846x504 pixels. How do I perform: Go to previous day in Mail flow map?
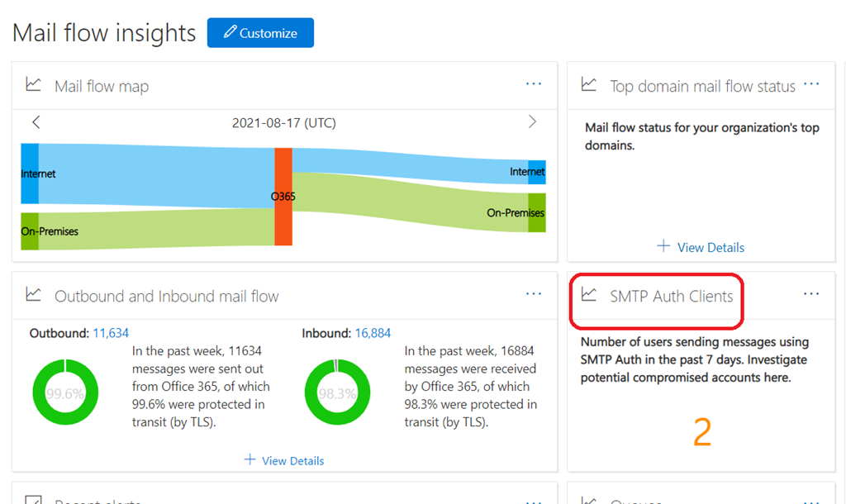coord(36,122)
